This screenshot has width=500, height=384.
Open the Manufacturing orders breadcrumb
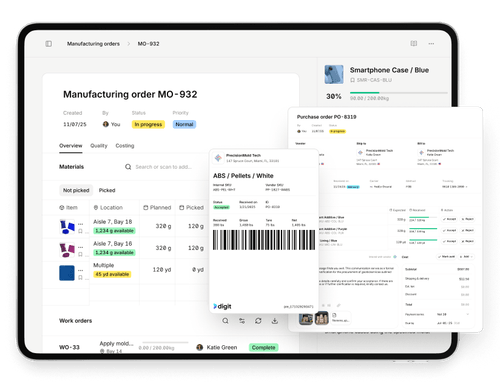[x=93, y=44]
